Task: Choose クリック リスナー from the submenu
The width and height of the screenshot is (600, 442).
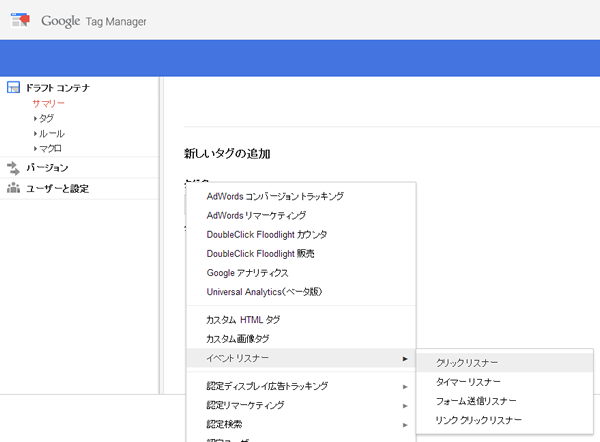Action: (x=505, y=362)
